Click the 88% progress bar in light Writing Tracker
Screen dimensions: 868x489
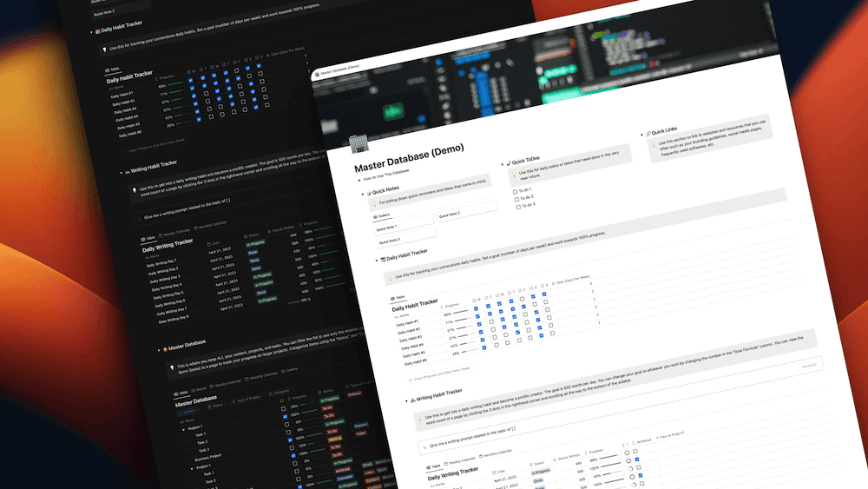click(610, 458)
